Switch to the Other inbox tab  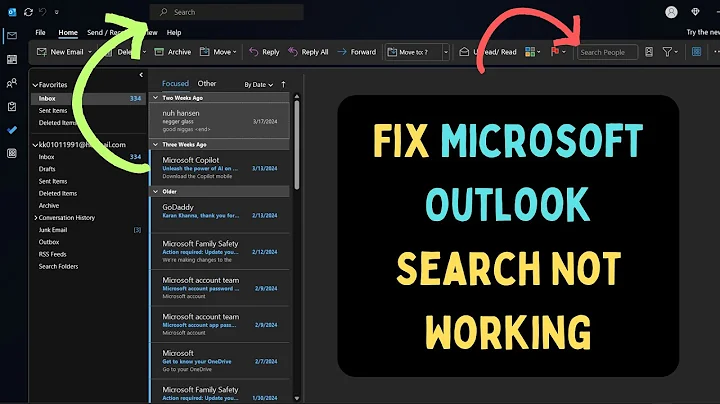(x=207, y=84)
